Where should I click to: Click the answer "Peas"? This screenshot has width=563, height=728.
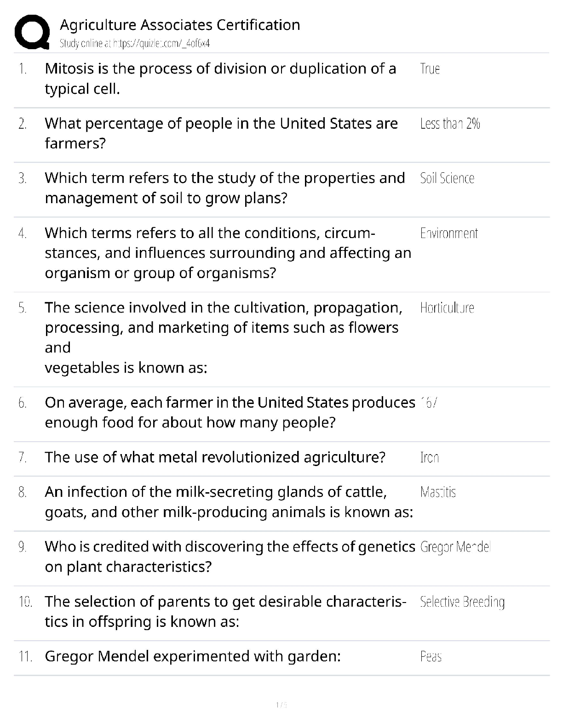431,656
